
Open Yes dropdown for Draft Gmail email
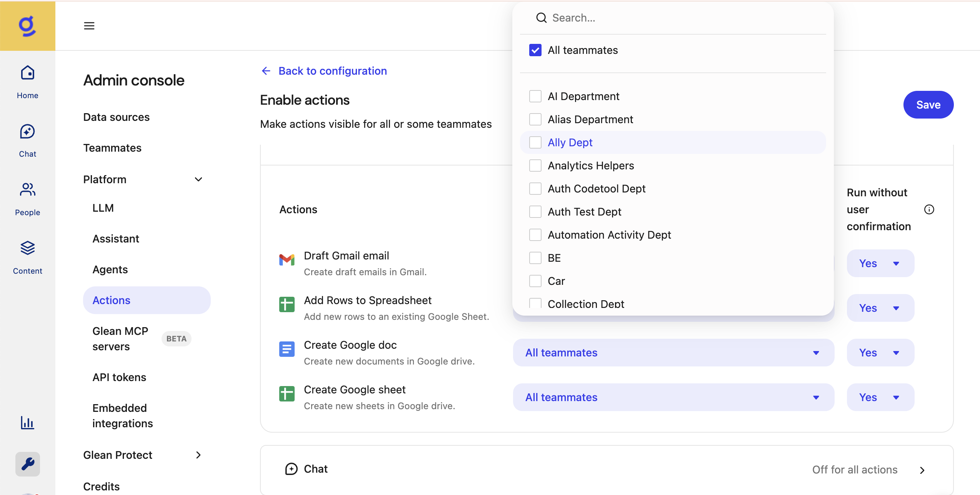880,263
